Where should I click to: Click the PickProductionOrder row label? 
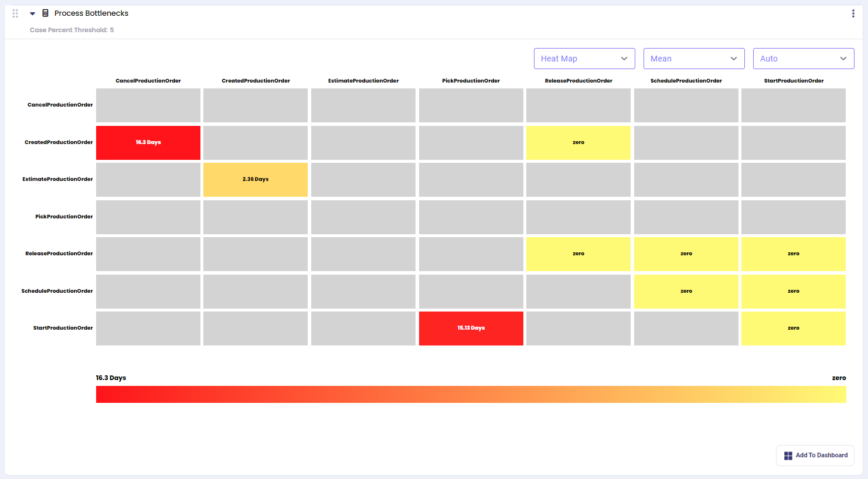pos(64,217)
